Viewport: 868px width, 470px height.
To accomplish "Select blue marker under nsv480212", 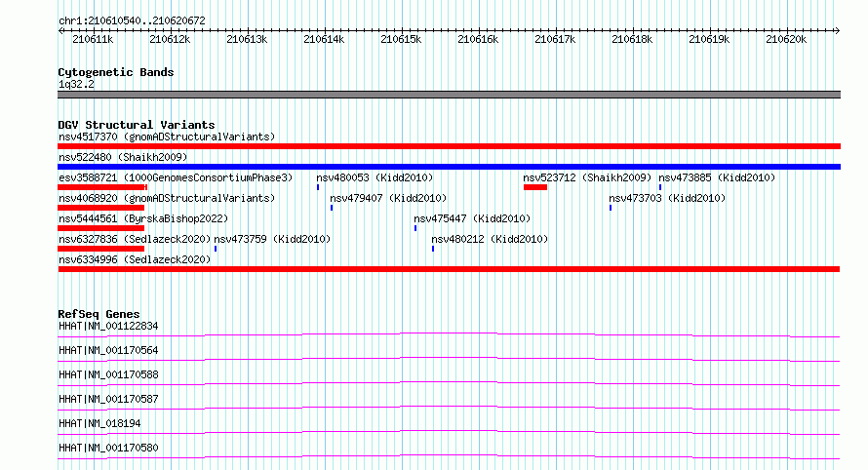I will point(433,249).
